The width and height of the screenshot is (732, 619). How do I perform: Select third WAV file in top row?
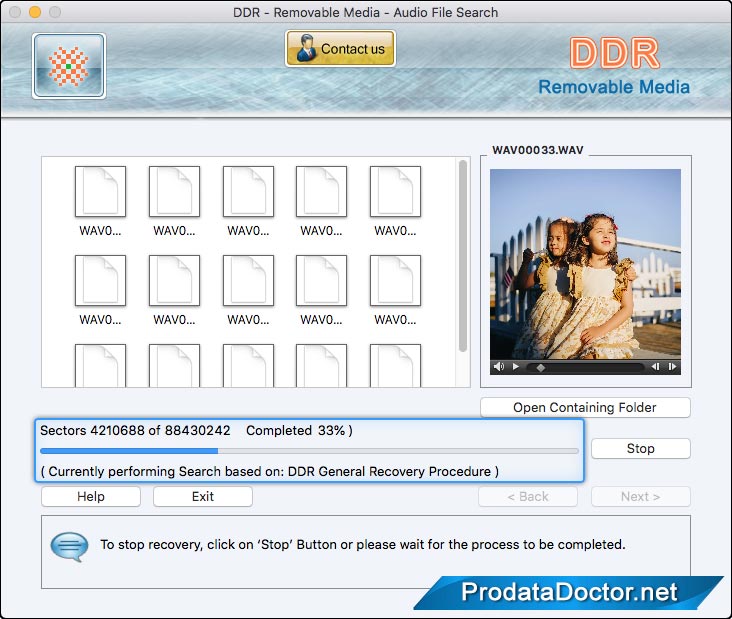pyautogui.click(x=248, y=201)
